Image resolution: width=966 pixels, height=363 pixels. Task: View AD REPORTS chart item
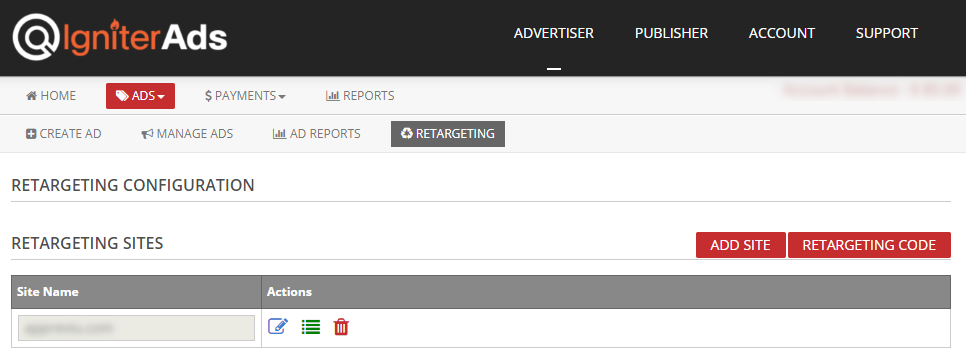click(317, 134)
